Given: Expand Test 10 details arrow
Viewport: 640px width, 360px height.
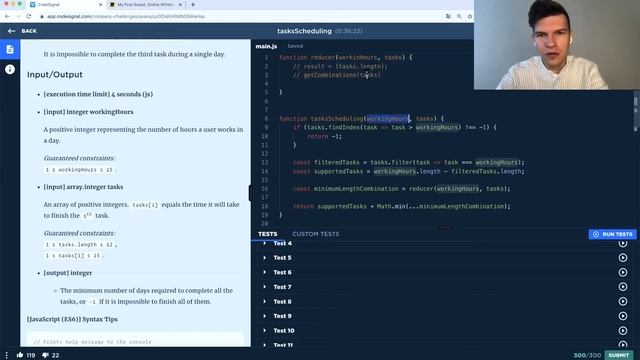Looking at the screenshot, I should pos(264,331).
